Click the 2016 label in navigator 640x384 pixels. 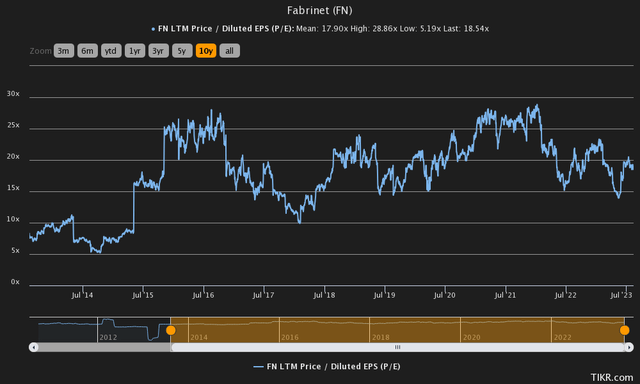[x=290, y=337]
